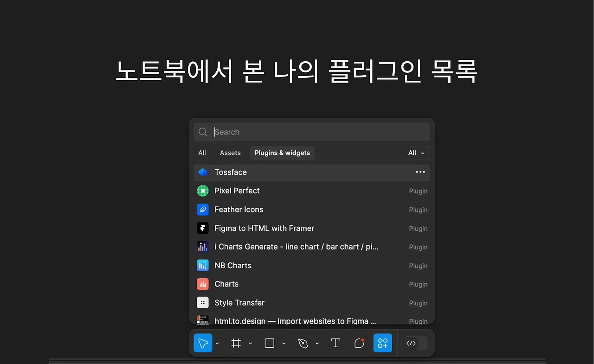Select the Move tool in the toolbar
594x364 pixels.
pyautogui.click(x=203, y=343)
